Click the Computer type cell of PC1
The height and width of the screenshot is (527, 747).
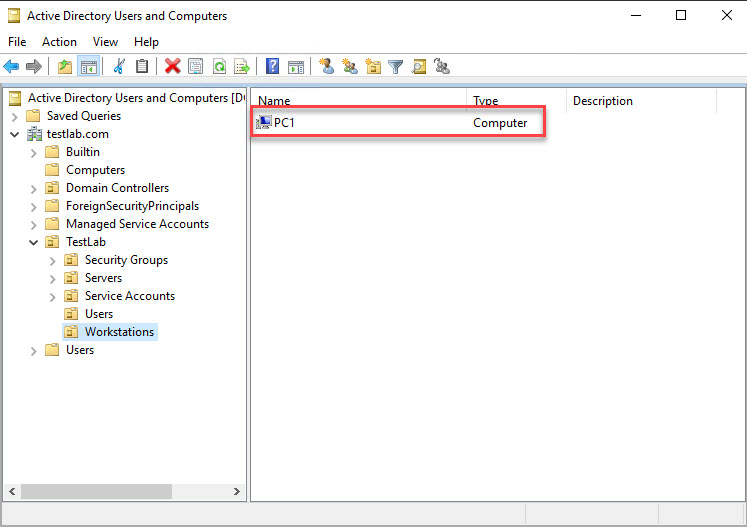[500, 123]
